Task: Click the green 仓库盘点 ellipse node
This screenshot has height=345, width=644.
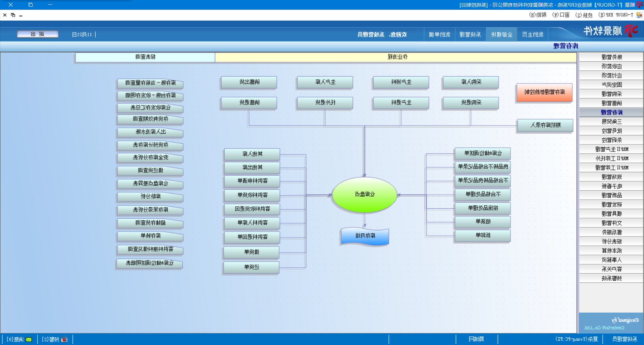Action: pyautogui.click(x=365, y=195)
